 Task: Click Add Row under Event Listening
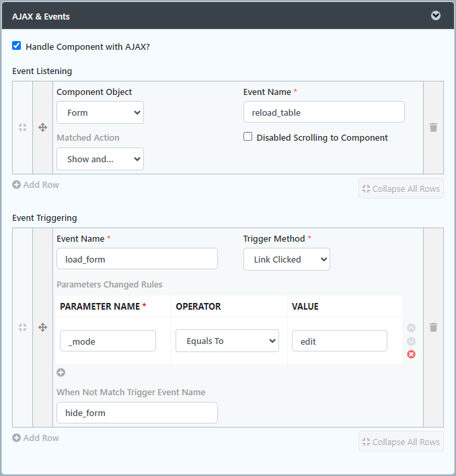[36, 184]
